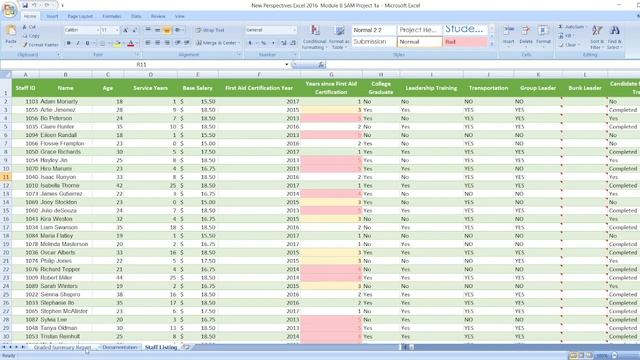
Task: Center text horizontally
Action: pyautogui.click(x=157, y=43)
